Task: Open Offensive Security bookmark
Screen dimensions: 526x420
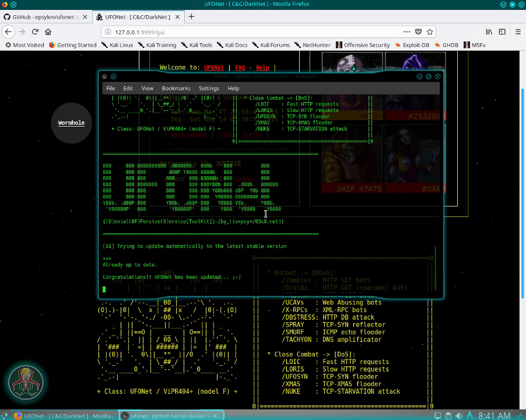Action: [x=363, y=45]
